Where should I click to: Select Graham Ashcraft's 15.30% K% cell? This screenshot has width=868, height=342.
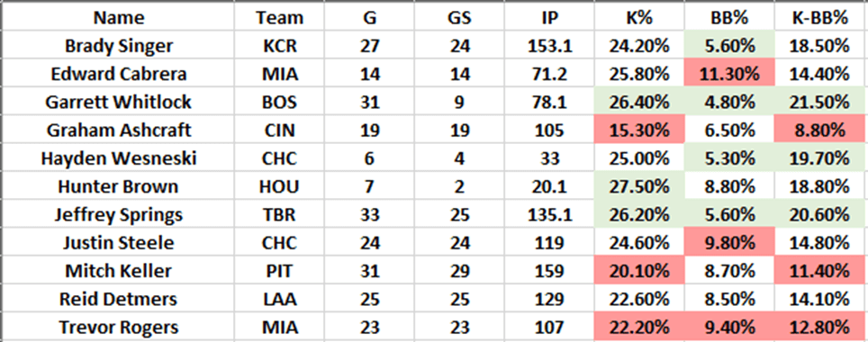click(x=639, y=130)
